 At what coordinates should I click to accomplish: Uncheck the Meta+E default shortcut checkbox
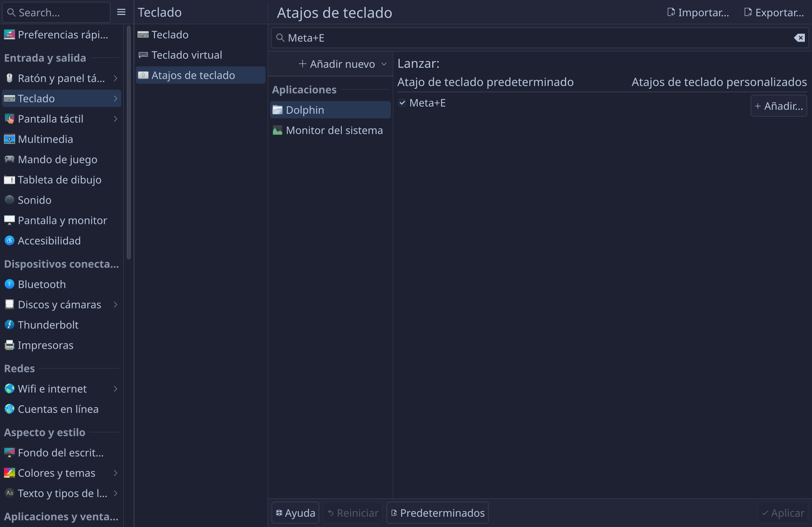click(402, 103)
